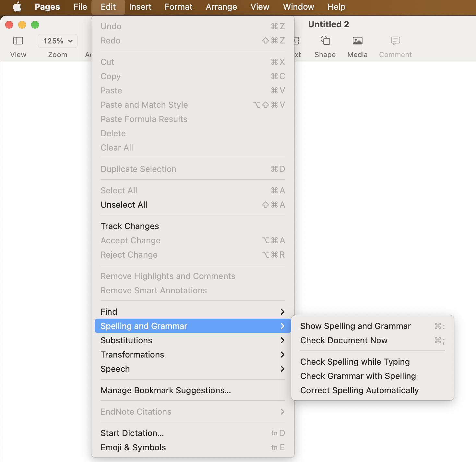Screen dimensions: 476x462
Task: Click Accept Change
Action: tap(193, 240)
